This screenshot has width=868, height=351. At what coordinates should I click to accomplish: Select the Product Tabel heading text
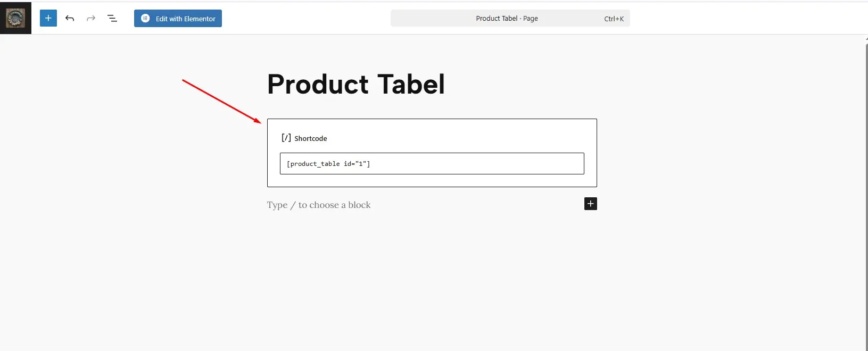pos(356,83)
